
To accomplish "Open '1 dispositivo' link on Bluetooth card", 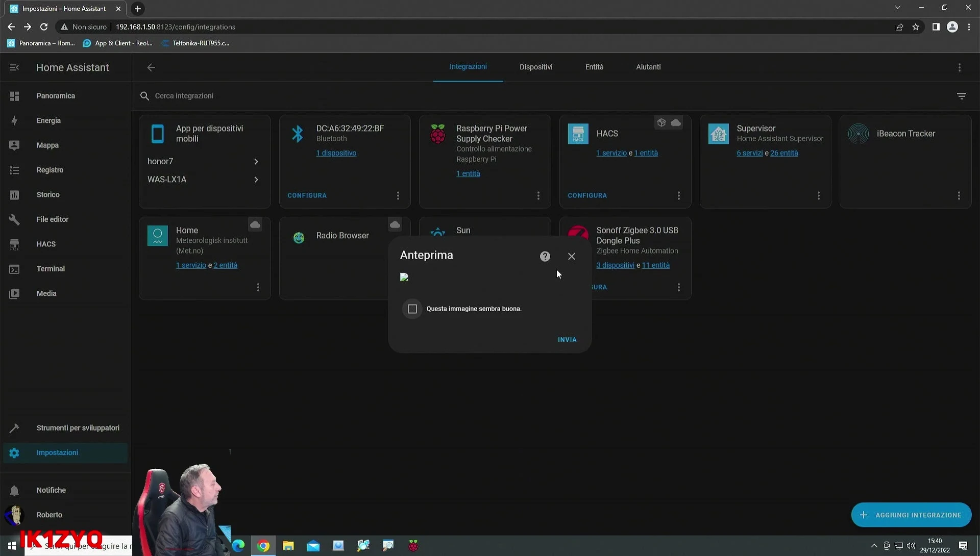I will pyautogui.click(x=336, y=153).
